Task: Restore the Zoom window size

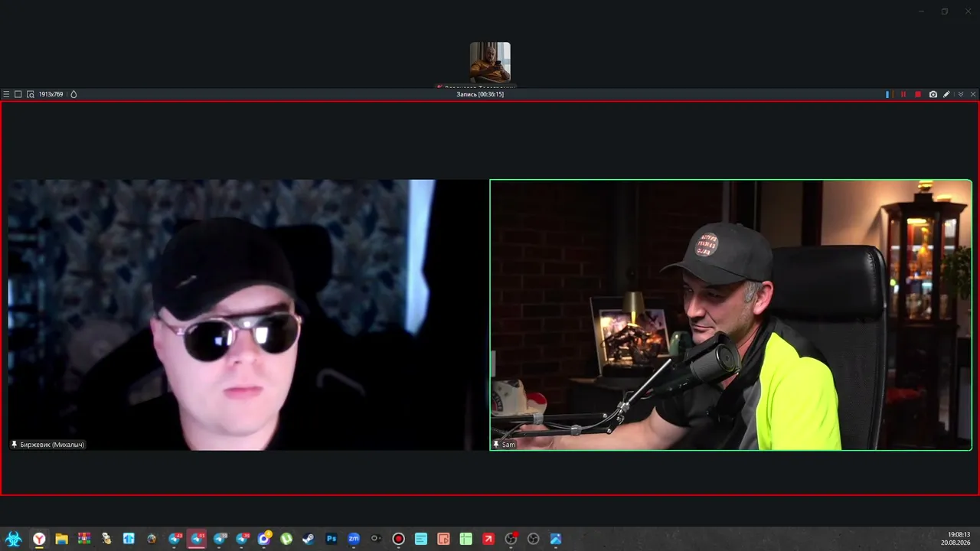Action: tap(945, 11)
